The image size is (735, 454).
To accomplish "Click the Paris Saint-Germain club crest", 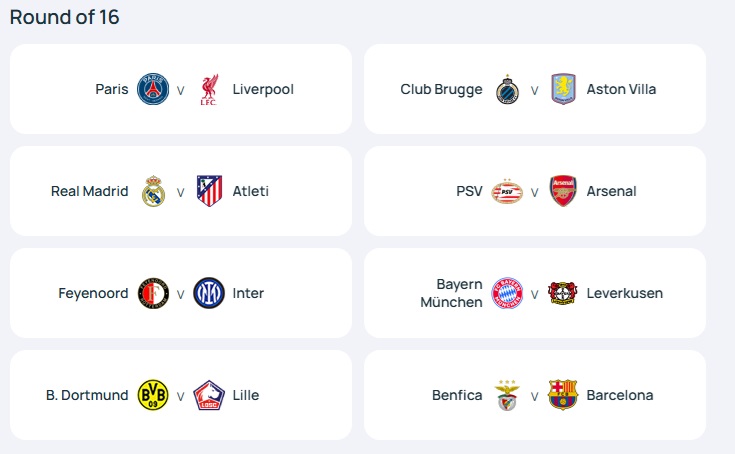I will point(153,89).
